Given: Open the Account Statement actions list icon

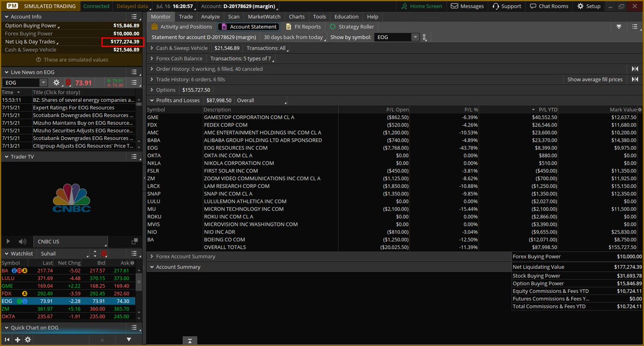Looking at the screenshot, I should [635, 26].
